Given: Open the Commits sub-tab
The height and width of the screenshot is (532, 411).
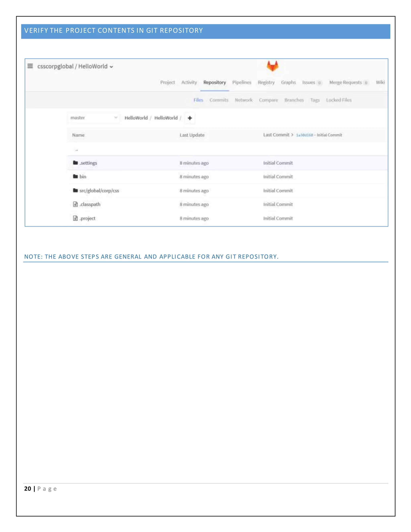Looking at the screenshot, I should click(x=219, y=100).
